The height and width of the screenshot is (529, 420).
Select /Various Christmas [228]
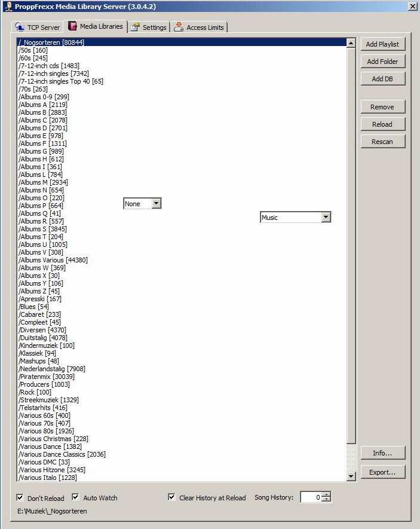click(182, 439)
